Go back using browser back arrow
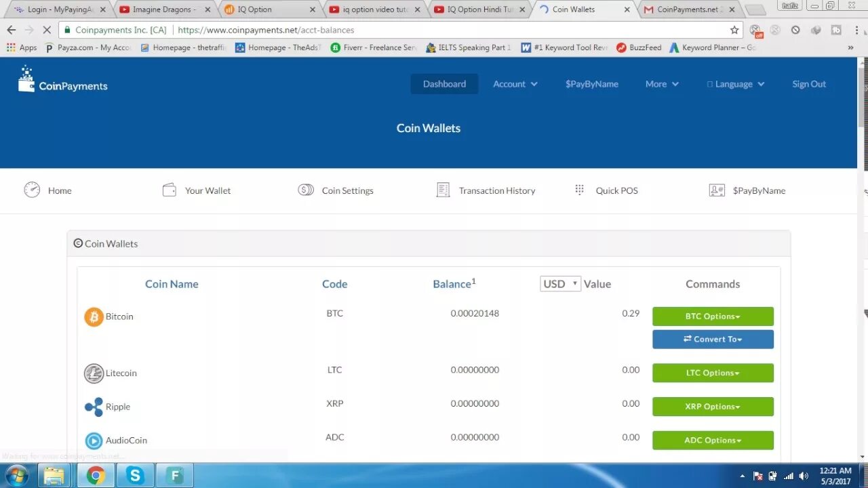This screenshot has width=868, height=488. click(x=11, y=30)
